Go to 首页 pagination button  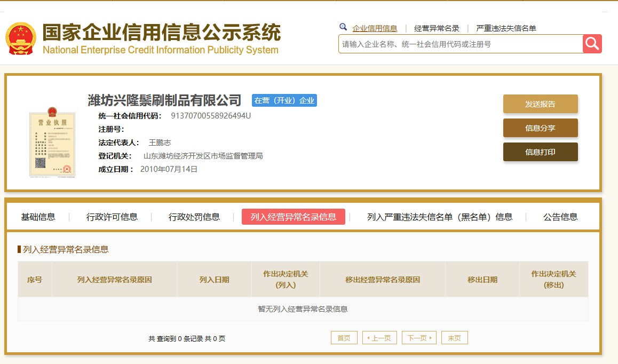pos(344,338)
